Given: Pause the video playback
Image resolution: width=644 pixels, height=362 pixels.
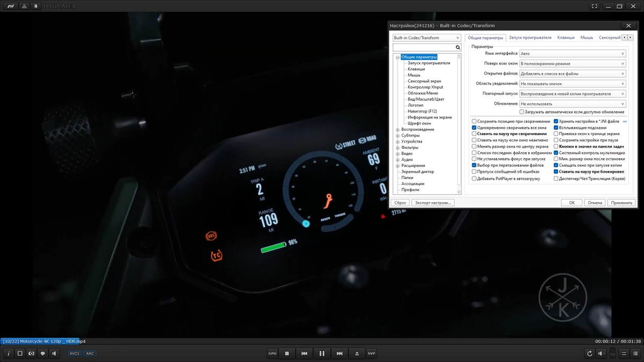Looking at the screenshot, I should pyautogui.click(x=321, y=353).
